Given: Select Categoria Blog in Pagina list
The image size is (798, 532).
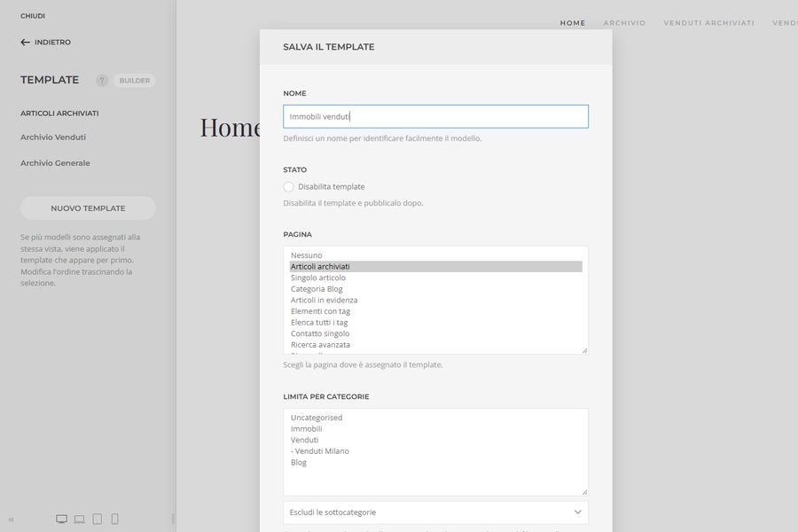Looking at the screenshot, I should (435, 289).
